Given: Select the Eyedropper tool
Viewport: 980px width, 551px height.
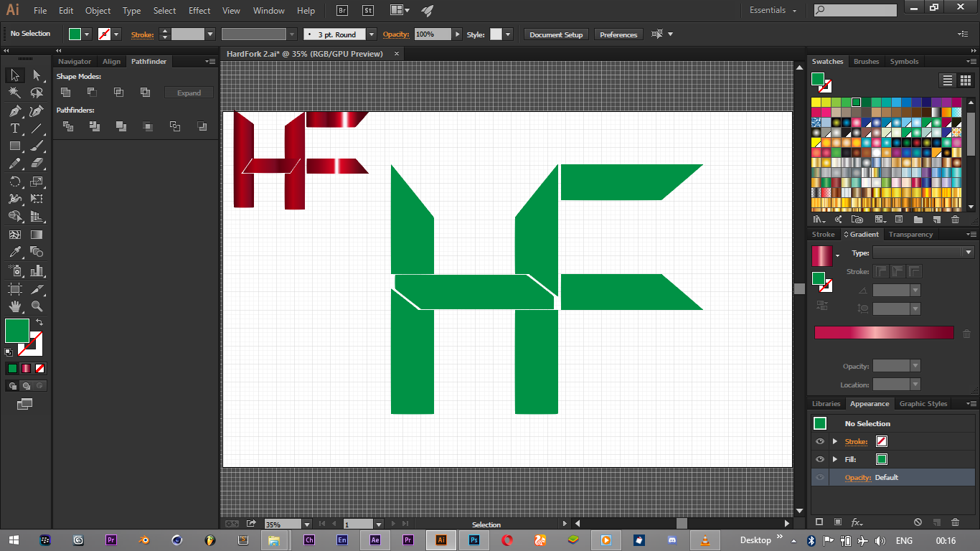Looking at the screenshot, I should [x=14, y=252].
